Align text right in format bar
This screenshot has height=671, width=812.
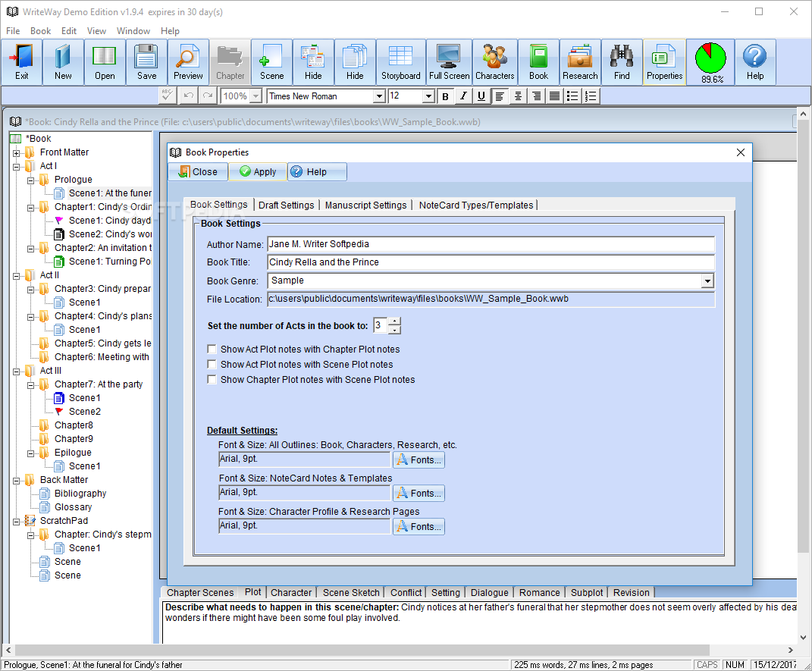(537, 96)
